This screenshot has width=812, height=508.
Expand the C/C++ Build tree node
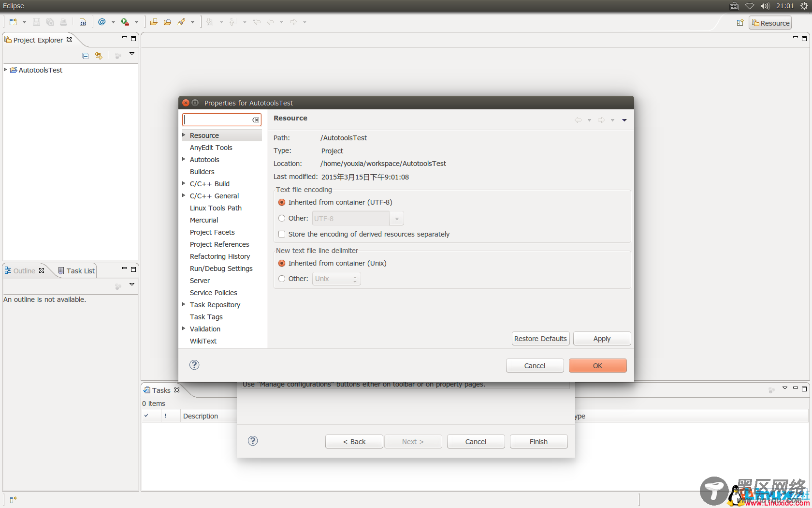coord(184,183)
